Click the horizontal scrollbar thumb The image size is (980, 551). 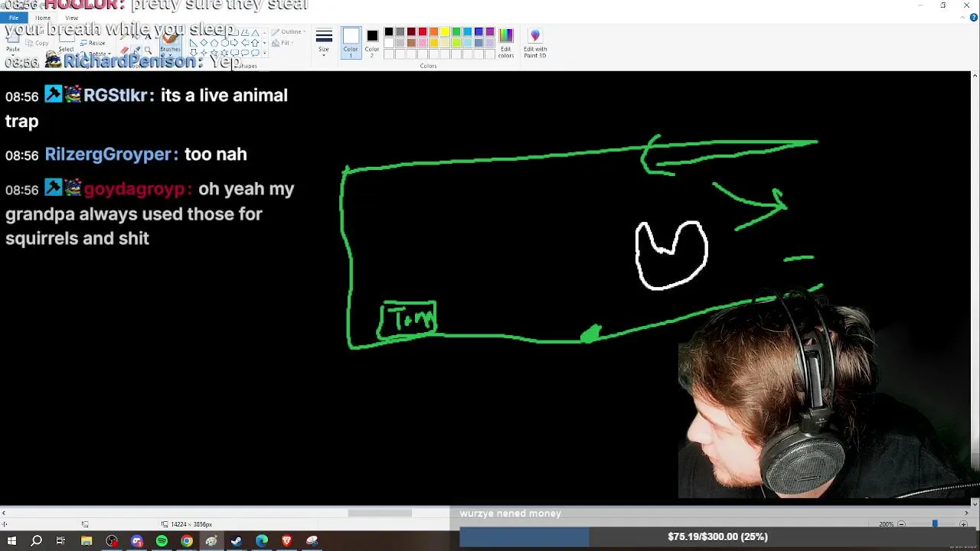pyautogui.click(x=380, y=513)
